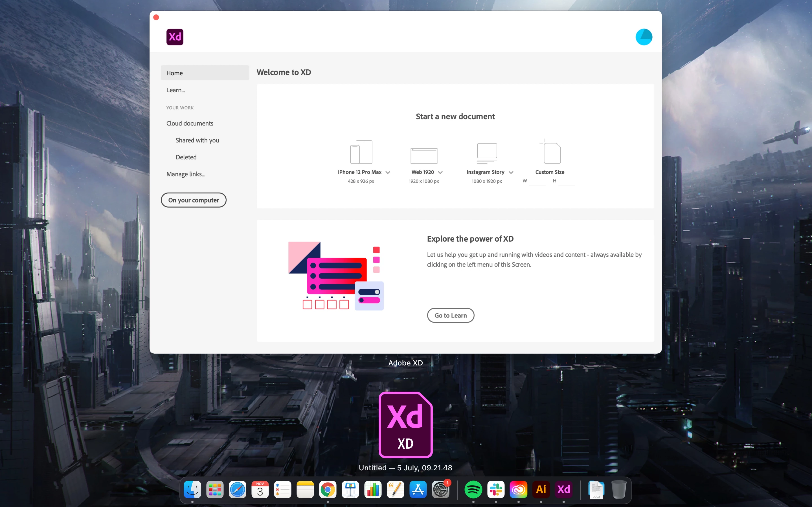Expand the Web 1920 size dropdown
The width and height of the screenshot is (812, 507).
440,172
